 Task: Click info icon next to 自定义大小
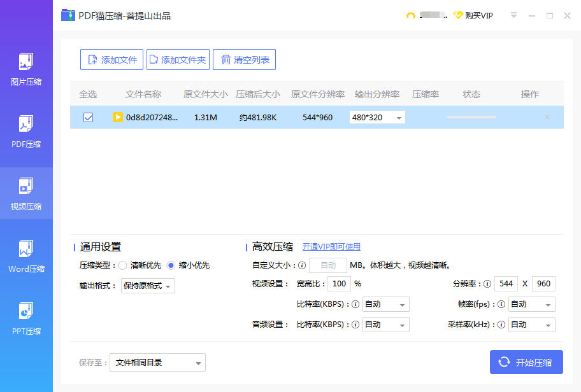(x=302, y=265)
